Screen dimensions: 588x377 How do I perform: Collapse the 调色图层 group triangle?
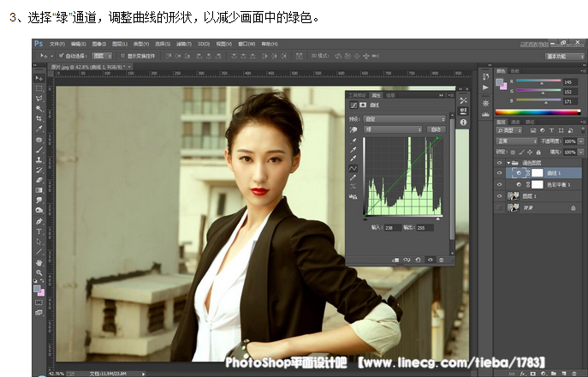[508, 163]
